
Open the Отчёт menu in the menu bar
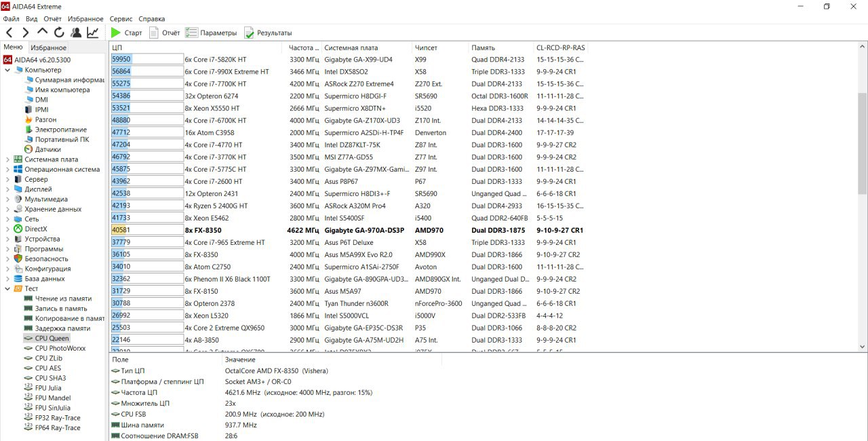52,19
